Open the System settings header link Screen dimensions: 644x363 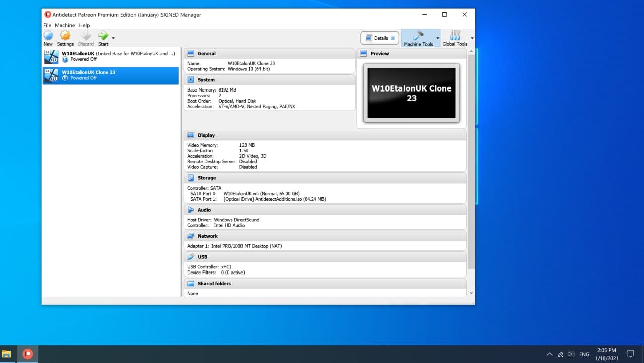206,80
